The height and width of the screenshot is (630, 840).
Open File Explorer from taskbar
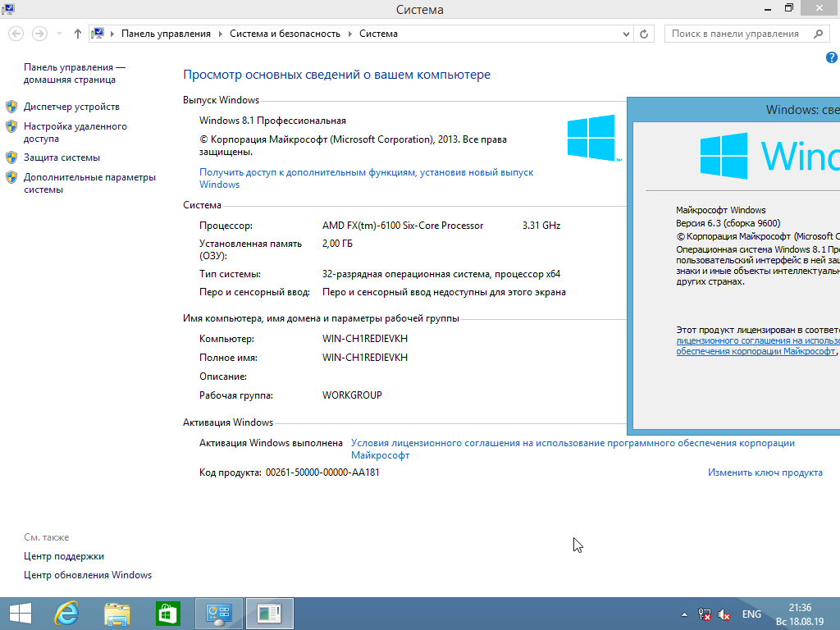[x=117, y=614]
